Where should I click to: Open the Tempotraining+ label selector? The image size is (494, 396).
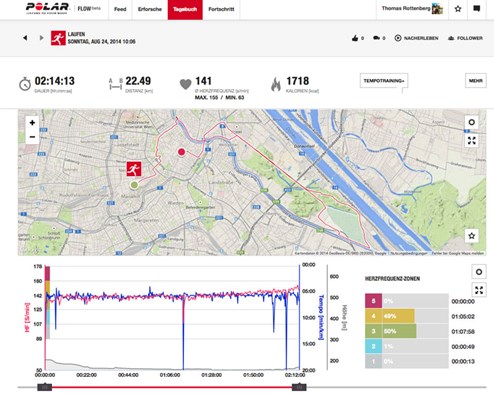pos(384,81)
